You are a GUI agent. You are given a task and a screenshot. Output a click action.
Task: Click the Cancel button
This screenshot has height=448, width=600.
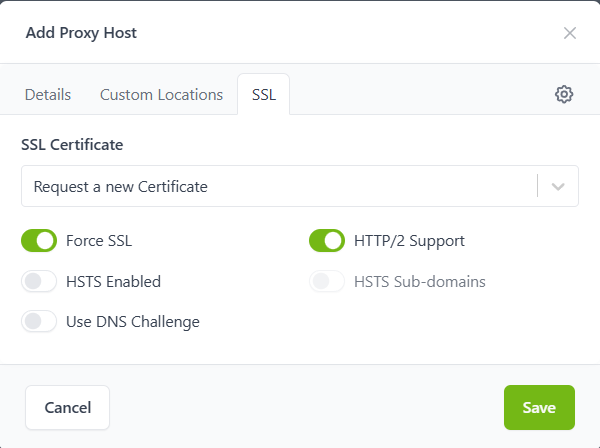point(68,407)
